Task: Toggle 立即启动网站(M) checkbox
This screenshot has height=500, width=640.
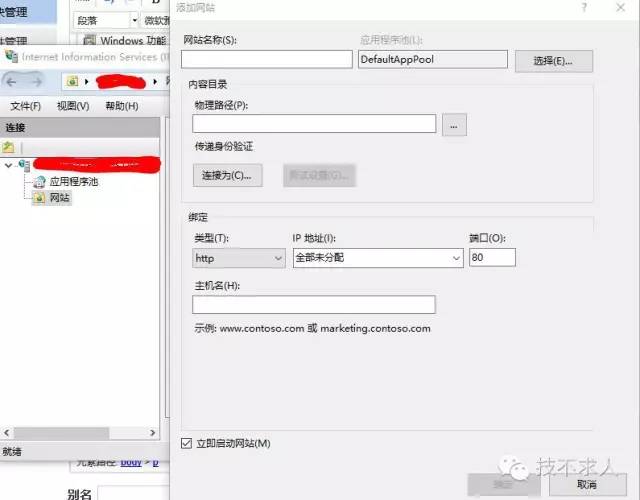Action: click(x=186, y=443)
